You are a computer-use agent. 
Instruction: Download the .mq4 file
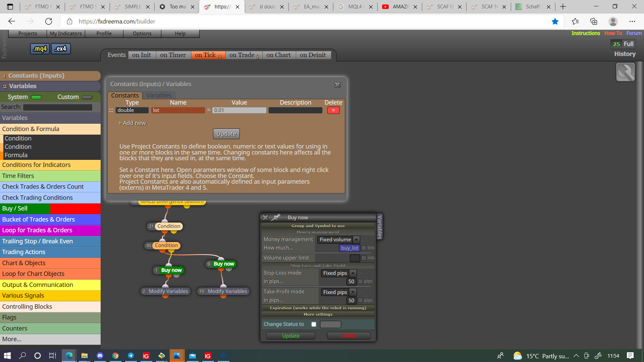pyautogui.click(x=40, y=49)
